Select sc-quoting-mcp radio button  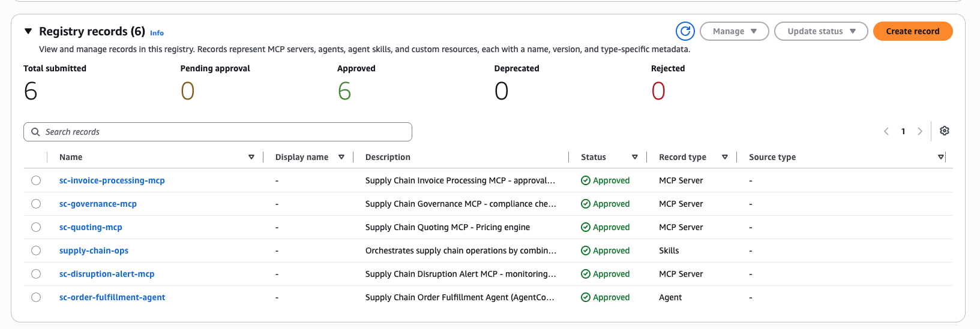click(36, 227)
